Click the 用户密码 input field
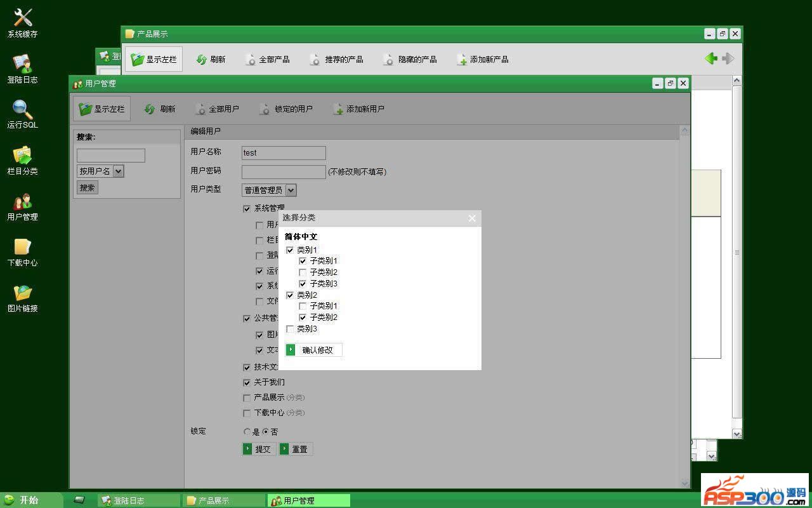812x508 pixels. click(284, 171)
